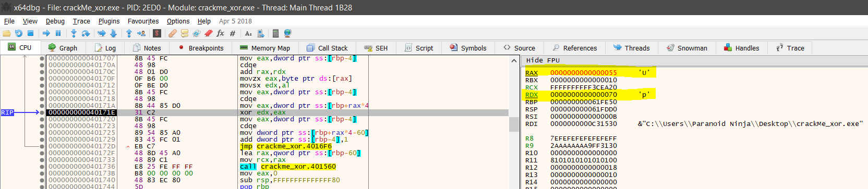Open the Calculator tool

point(275,33)
